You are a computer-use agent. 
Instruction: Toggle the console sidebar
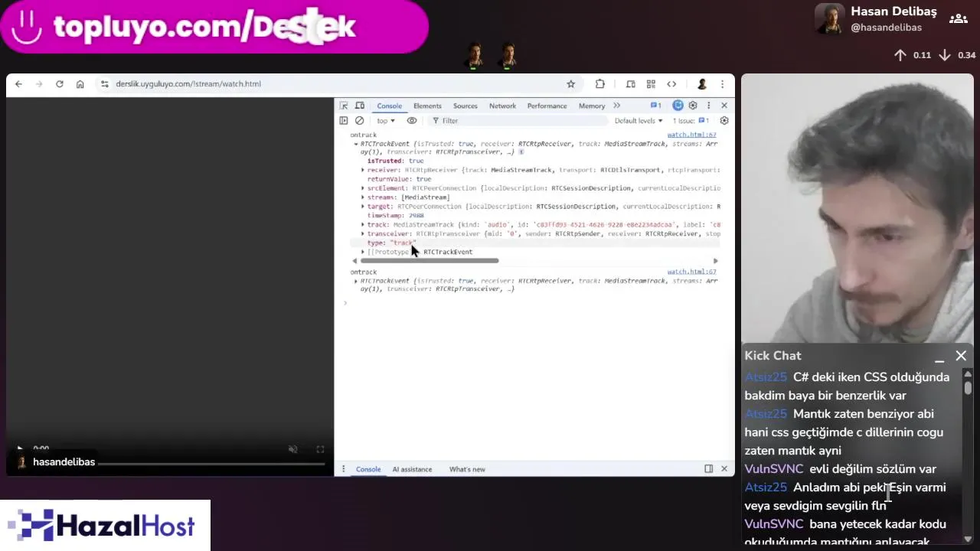pos(344,121)
